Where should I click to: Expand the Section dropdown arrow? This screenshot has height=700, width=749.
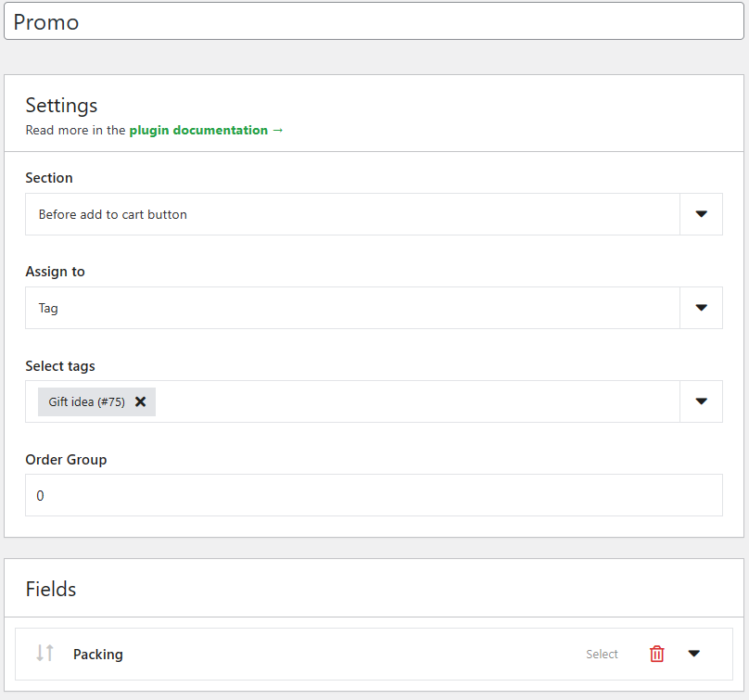[x=701, y=214]
